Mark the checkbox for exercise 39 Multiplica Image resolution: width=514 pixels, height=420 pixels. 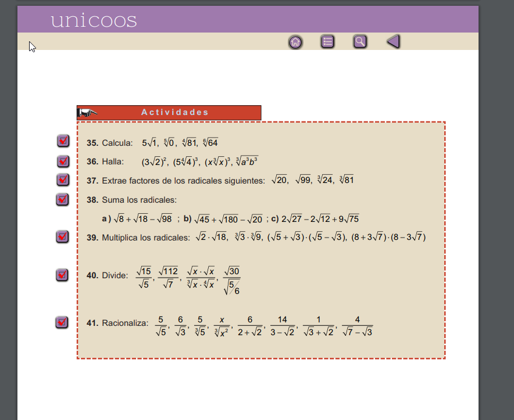[62, 237]
